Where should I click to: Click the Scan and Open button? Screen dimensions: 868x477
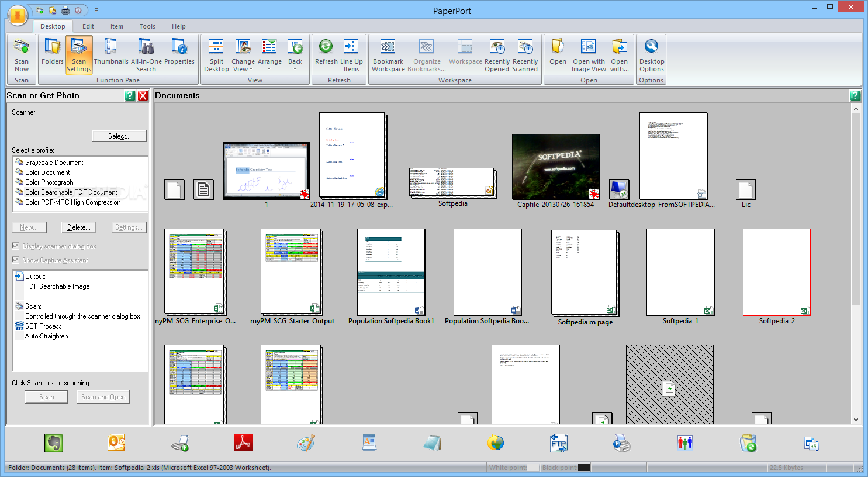coord(103,397)
